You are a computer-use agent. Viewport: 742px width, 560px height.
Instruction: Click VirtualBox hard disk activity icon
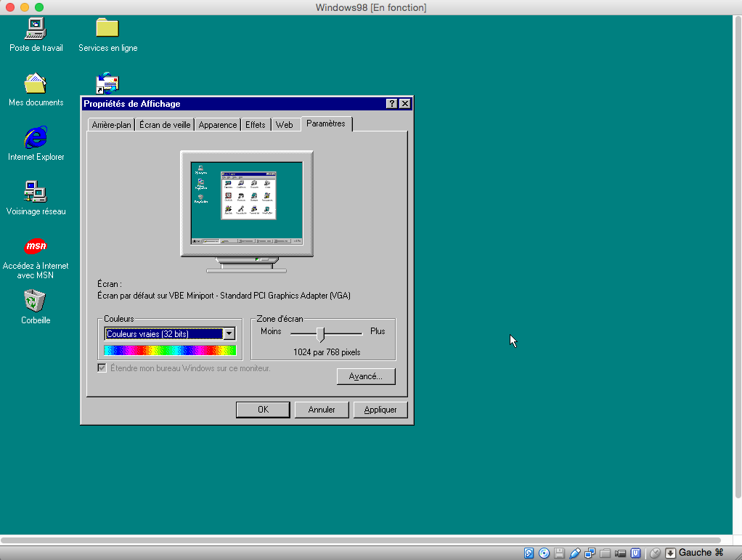click(529, 553)
